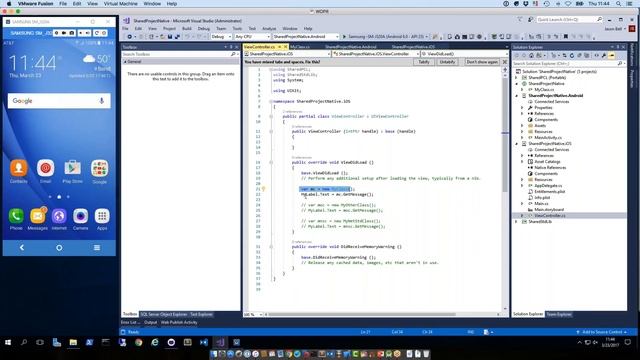The height and width of the screenshot is (360, 640).
Task: Open the ViewDidLoad() member dropdown
Action: click(x=464, y=54)
